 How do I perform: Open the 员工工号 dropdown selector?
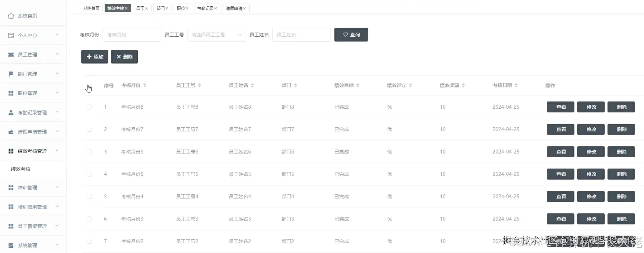tap(217, 34)
